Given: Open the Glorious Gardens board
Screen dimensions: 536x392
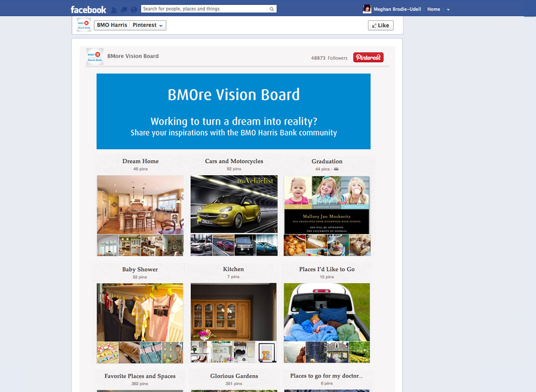Looking at the screenshot, I should [234, 376].
